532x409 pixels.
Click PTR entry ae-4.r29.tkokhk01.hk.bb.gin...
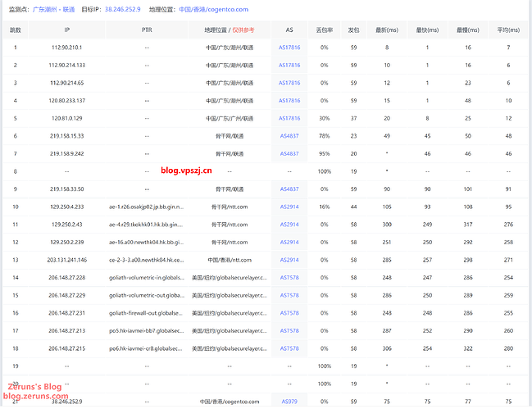pyautogui.click(x=146, y=225)
